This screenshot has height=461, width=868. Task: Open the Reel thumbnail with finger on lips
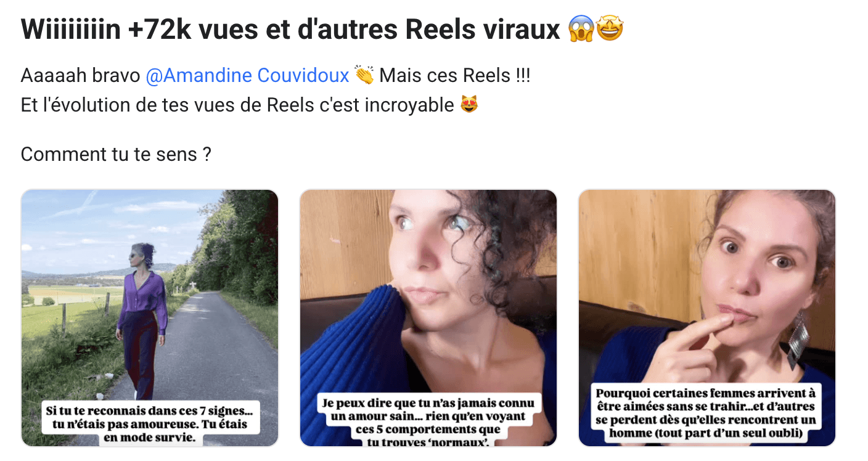point(707,318)
